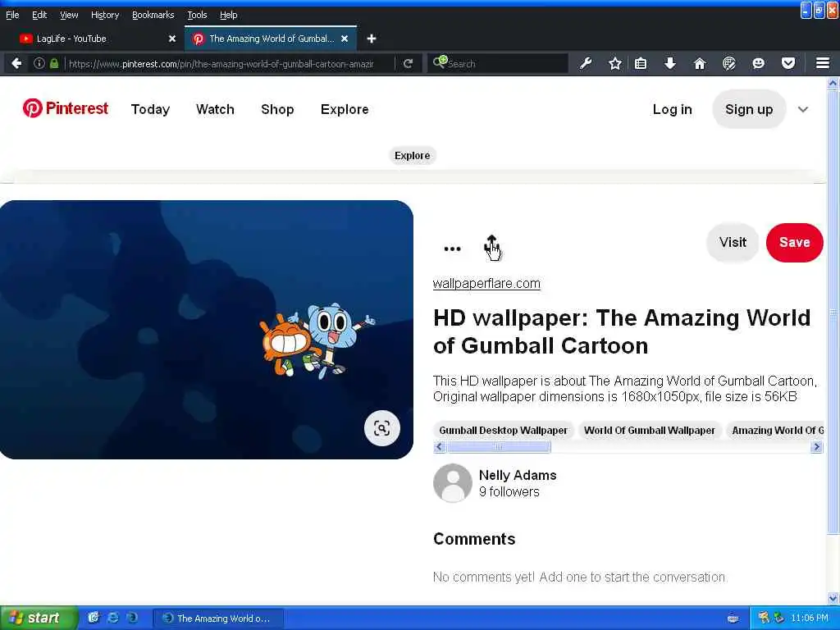Open the Watch section
Image resolution: width=840 pixels, height=630 pixels.
point(215,109)
